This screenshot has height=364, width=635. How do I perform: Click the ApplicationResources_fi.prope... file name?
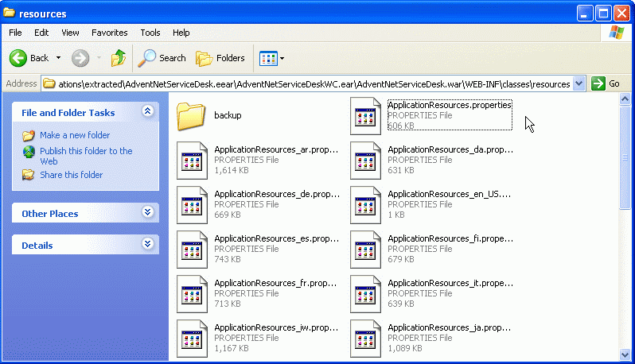[450, 238]
